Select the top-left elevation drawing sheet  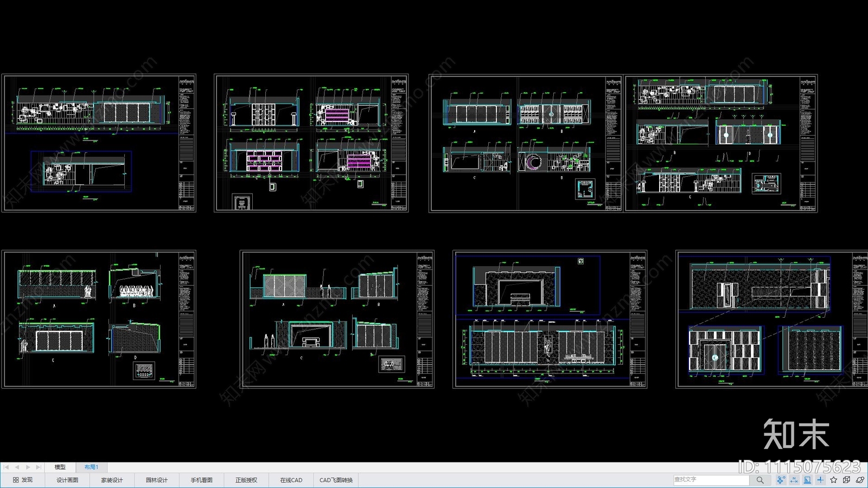tap(99, 143)
